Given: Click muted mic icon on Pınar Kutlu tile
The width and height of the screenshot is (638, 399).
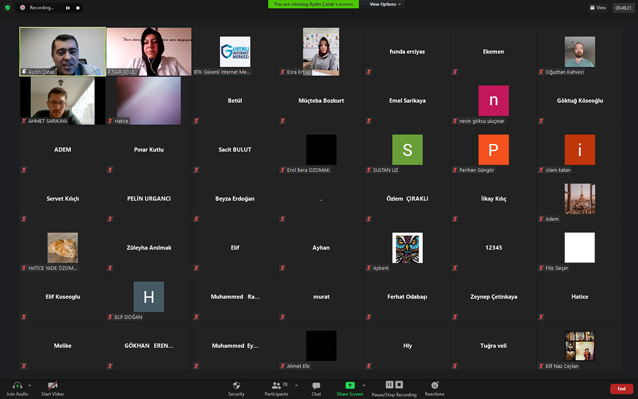Looking at the screenshot, I should 110,170.
